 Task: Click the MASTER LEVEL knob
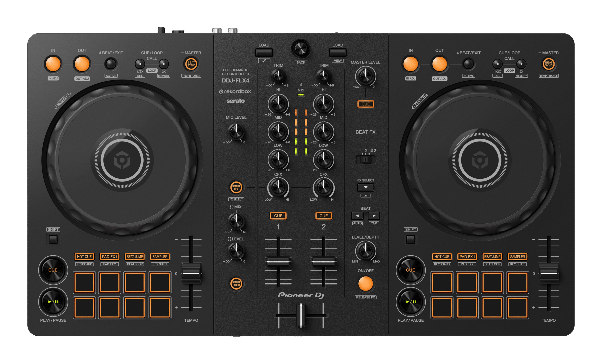365,76
